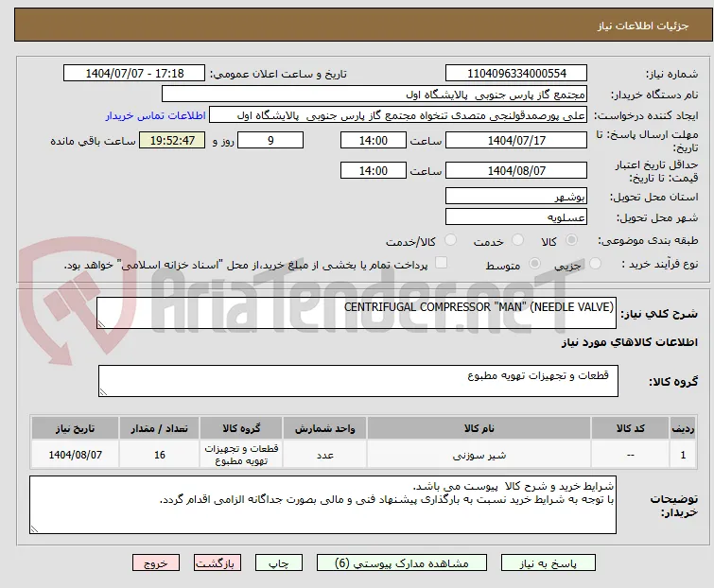Click the countdown timer 19:52:47 field
Screen dimensions: 714x588
click(172, 140)
